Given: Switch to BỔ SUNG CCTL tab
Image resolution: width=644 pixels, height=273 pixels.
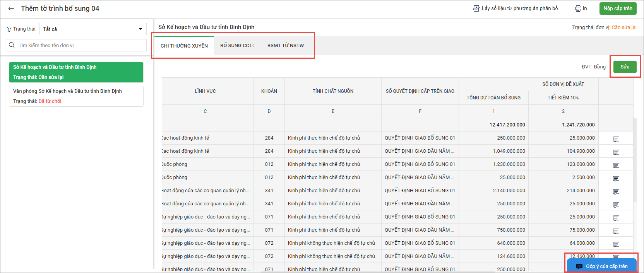Looking at the screenshot, I should [238, 46].
